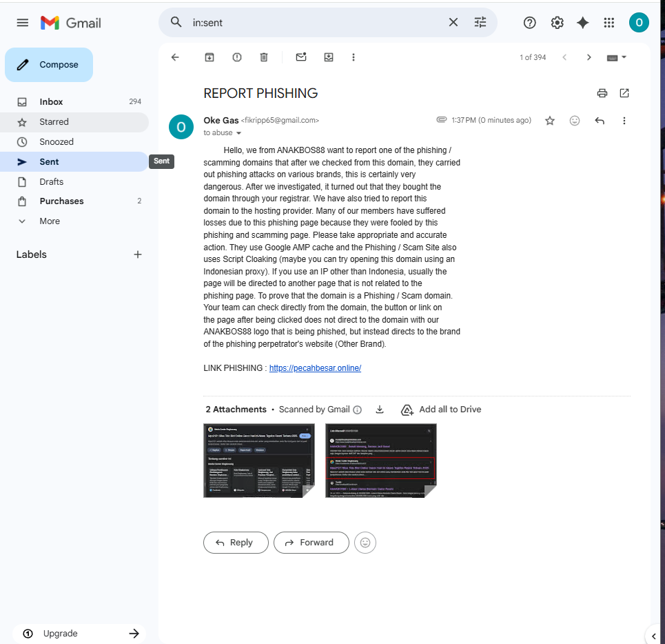This screenshot has width=665, height=644.
Task: Open the Purchases category
Action: click(x=74, y=201)
